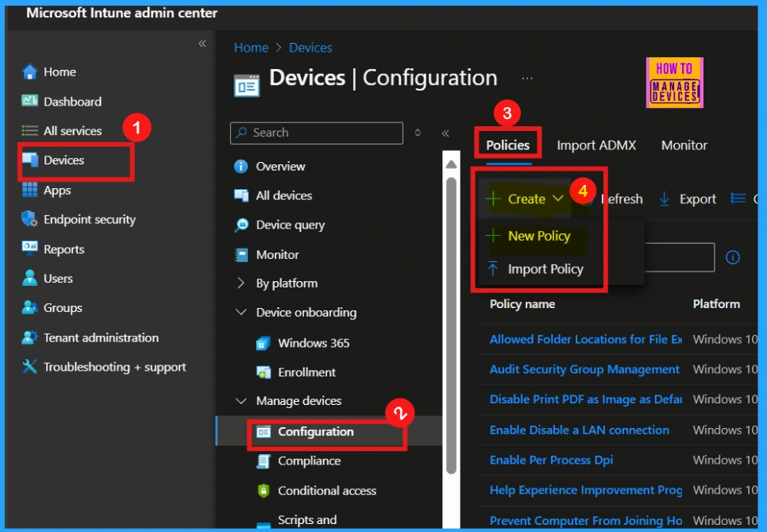Click the info icon beside filter box
Image resolution: width=767 pixels, height=532 pixels.
click(732, 257)
